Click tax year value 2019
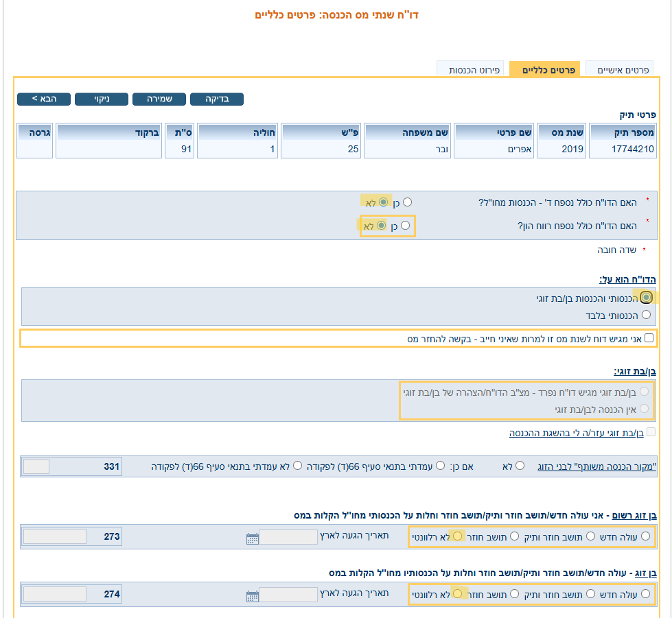Screen dimensions: 672x618 (572, 149)
